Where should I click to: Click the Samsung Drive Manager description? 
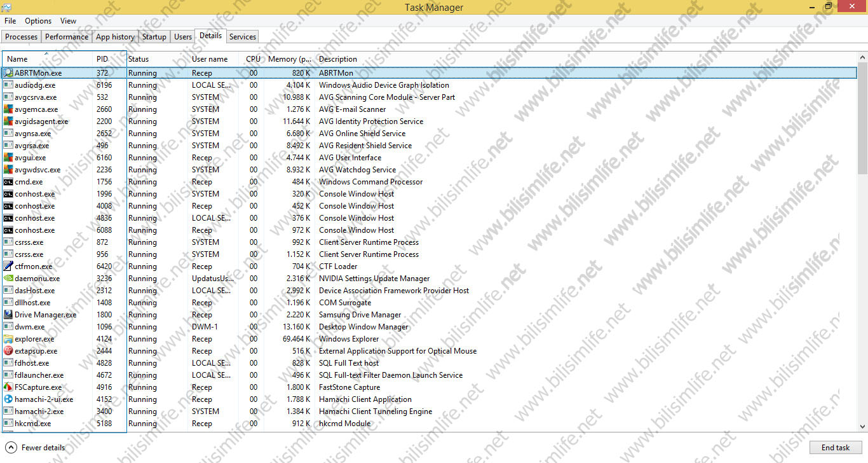pos(360,315)
